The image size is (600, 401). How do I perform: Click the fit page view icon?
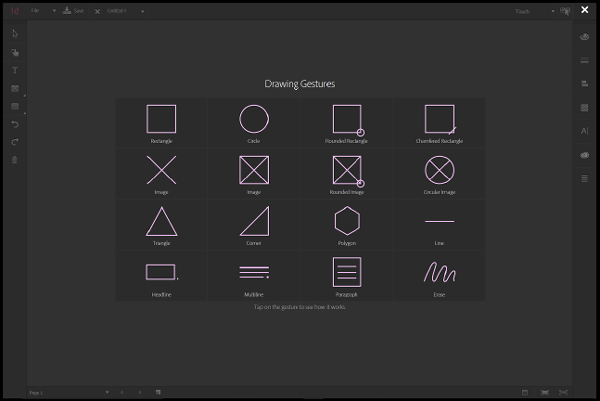545,393
